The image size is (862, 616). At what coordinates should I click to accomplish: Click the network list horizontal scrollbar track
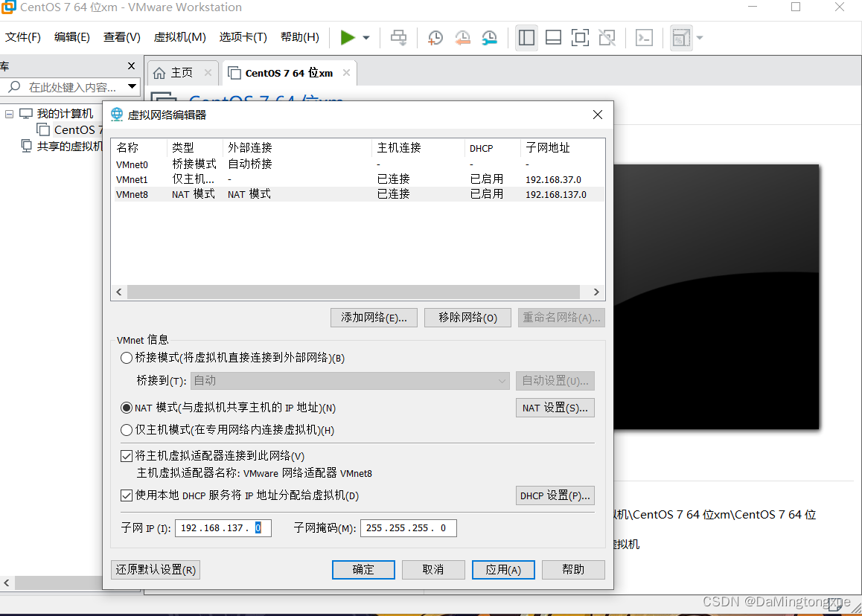click(x=353, y=292)
